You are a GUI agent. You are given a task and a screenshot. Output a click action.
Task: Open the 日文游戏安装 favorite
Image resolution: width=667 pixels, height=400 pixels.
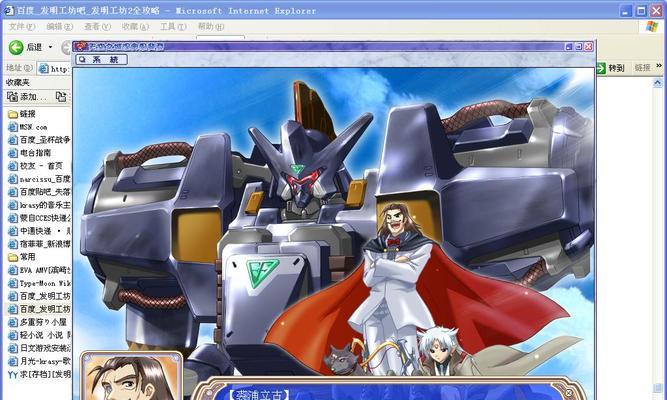[x=39, y=348]
